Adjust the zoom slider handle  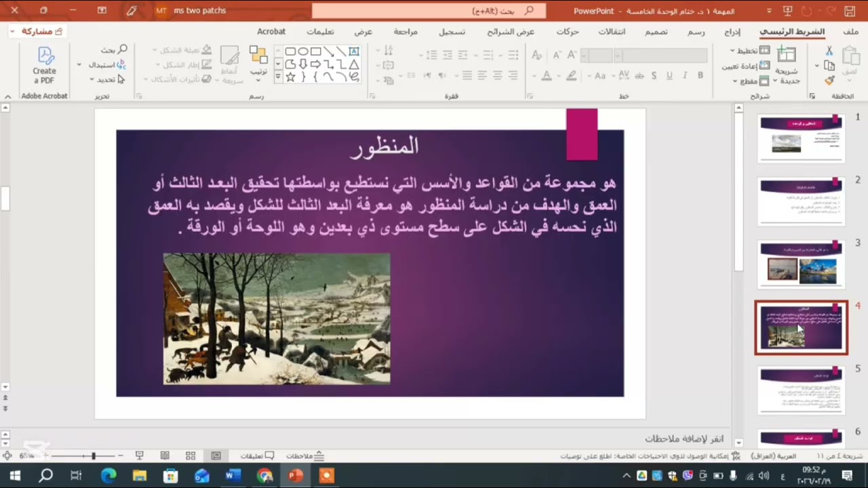tap(94, 456)
